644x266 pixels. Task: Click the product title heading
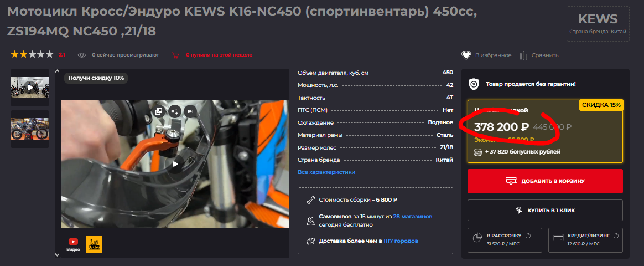point(242,21)
